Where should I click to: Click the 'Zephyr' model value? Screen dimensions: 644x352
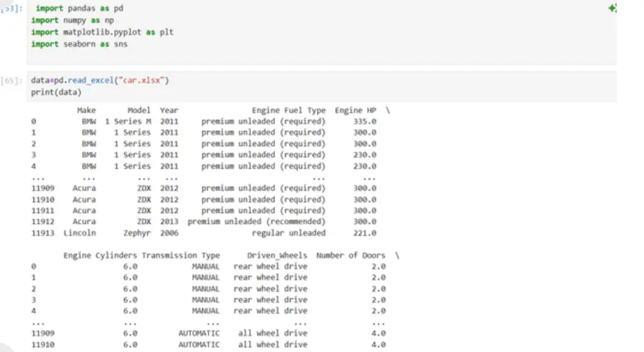[x=137, y=233]
